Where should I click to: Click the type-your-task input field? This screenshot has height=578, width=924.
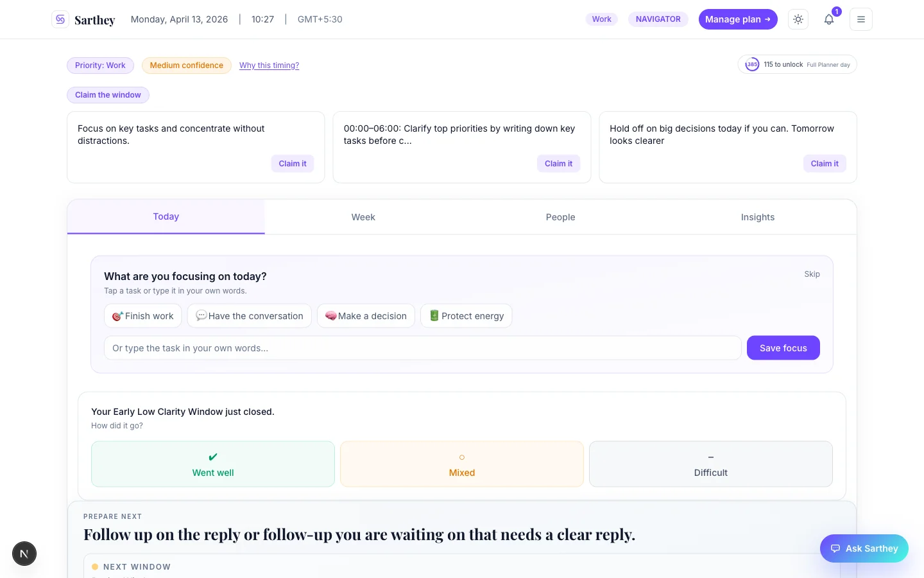tap(422, 347)
